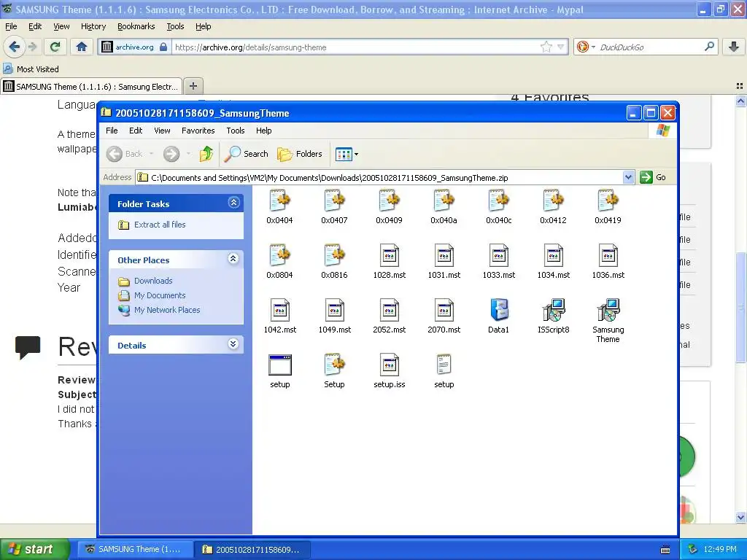Select the 0x0412 file icon

[553, 201]
